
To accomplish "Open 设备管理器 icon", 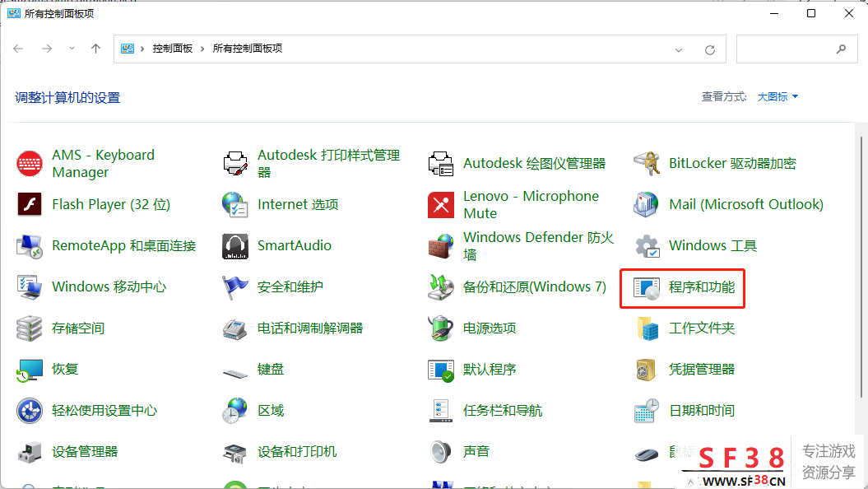I will [30, 452].
